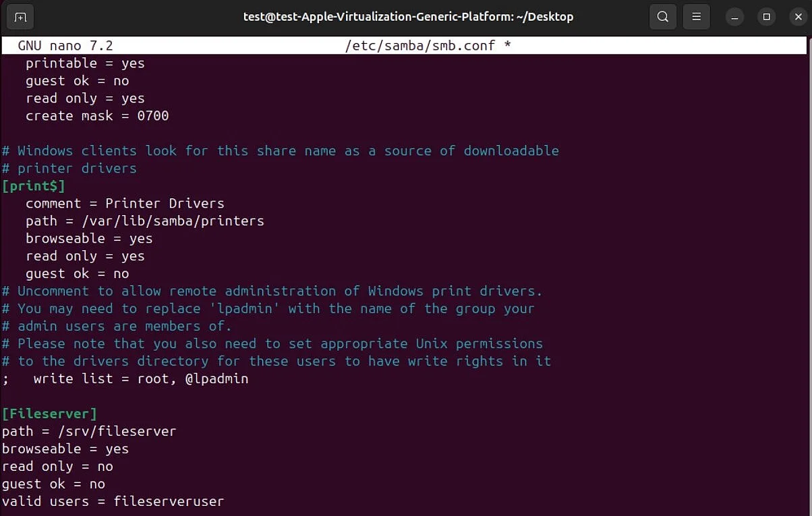Minimize the terminal window
The image size is (812, 516).
point(735,17)
